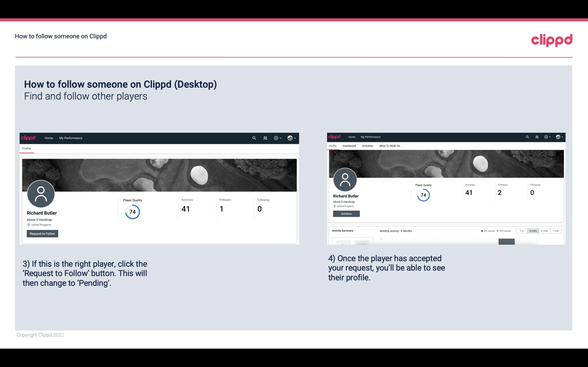Select the 'Activities' tab on right screenshot

pos(367,146)
